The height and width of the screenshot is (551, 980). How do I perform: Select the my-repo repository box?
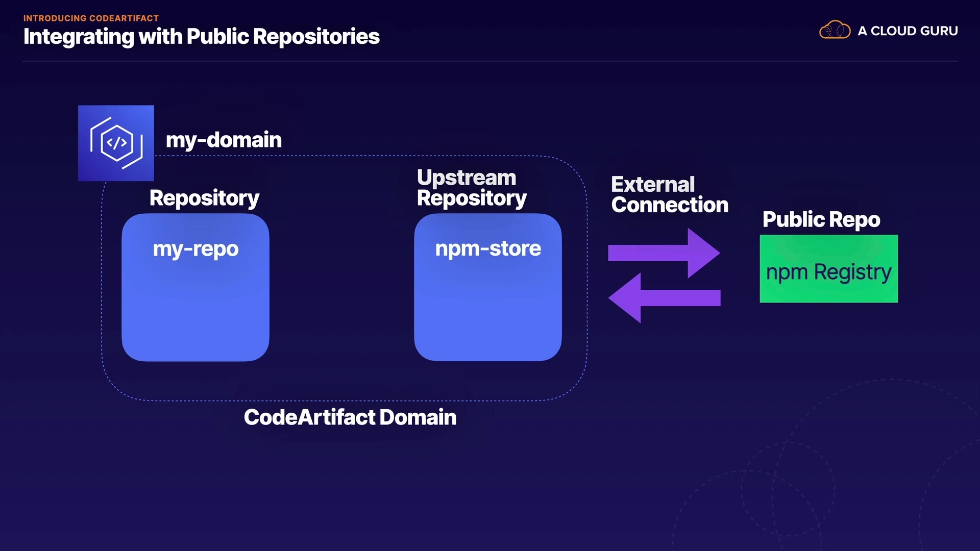click(x=195, y=306)
